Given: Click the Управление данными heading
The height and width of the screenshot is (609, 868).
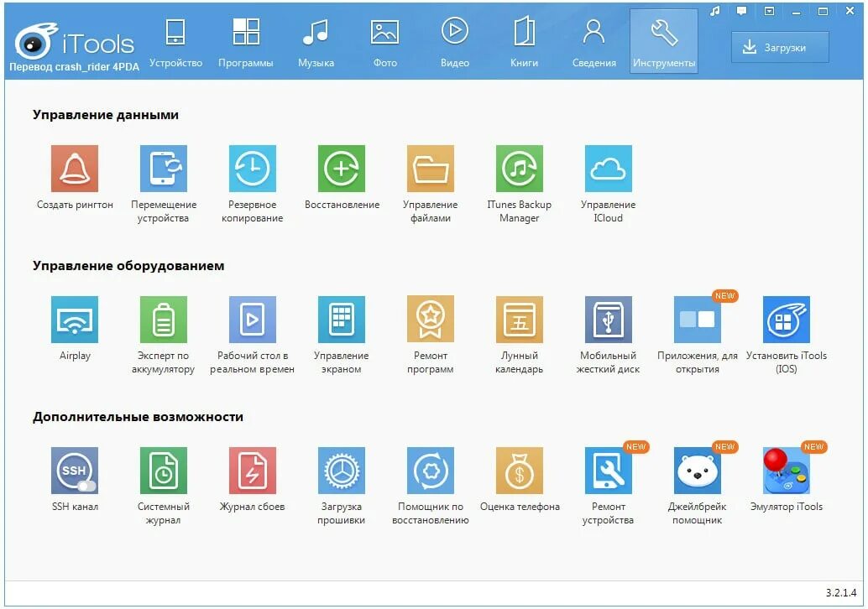Looking at the screenshot, I should coord(106,114).
